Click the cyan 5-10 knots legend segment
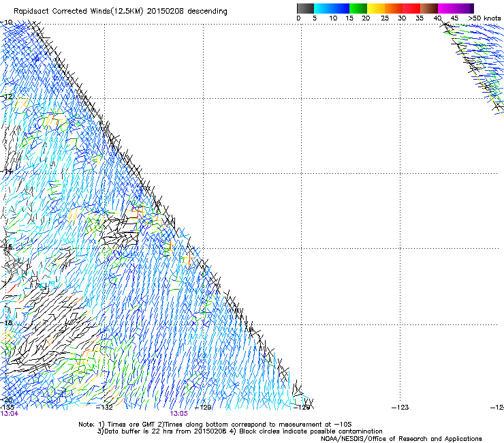This screenshot has height=443, width=504. coord(323,8)
